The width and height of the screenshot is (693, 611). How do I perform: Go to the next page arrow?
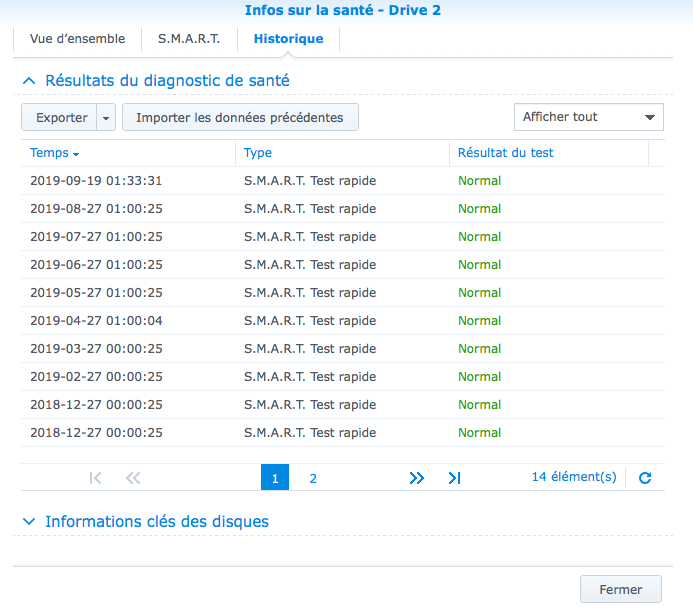(x=417, y=478)
